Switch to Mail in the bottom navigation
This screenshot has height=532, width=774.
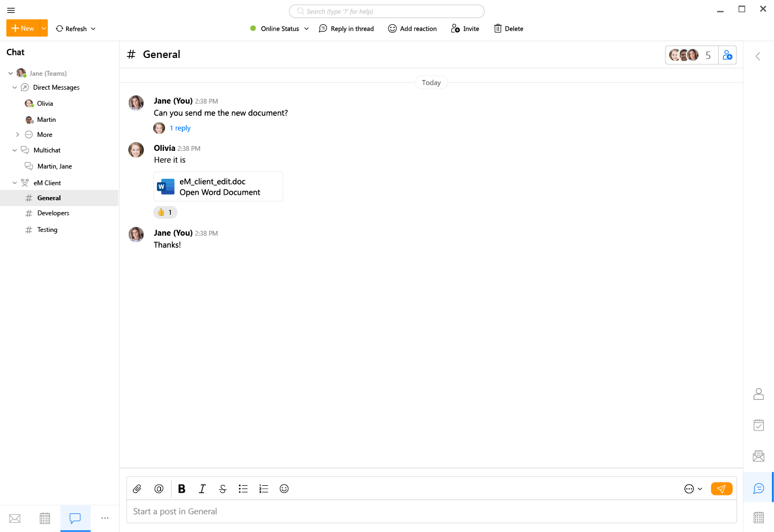[x=15, y=519]
